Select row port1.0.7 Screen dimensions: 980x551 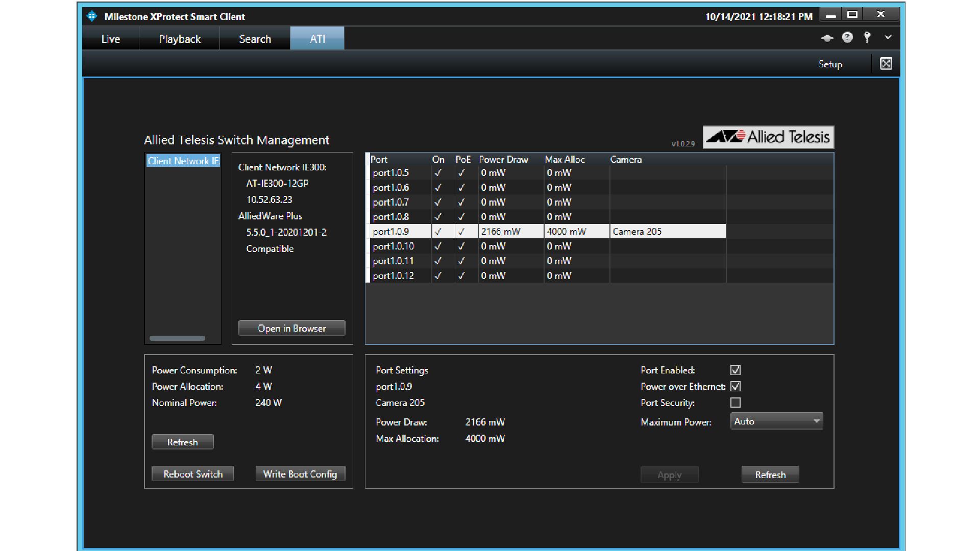(x=548, y=203)
